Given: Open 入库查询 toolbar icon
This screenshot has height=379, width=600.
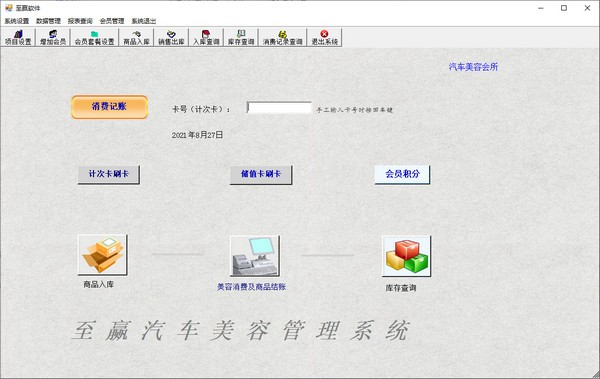Looking at the screenshot, I should 206,38.
